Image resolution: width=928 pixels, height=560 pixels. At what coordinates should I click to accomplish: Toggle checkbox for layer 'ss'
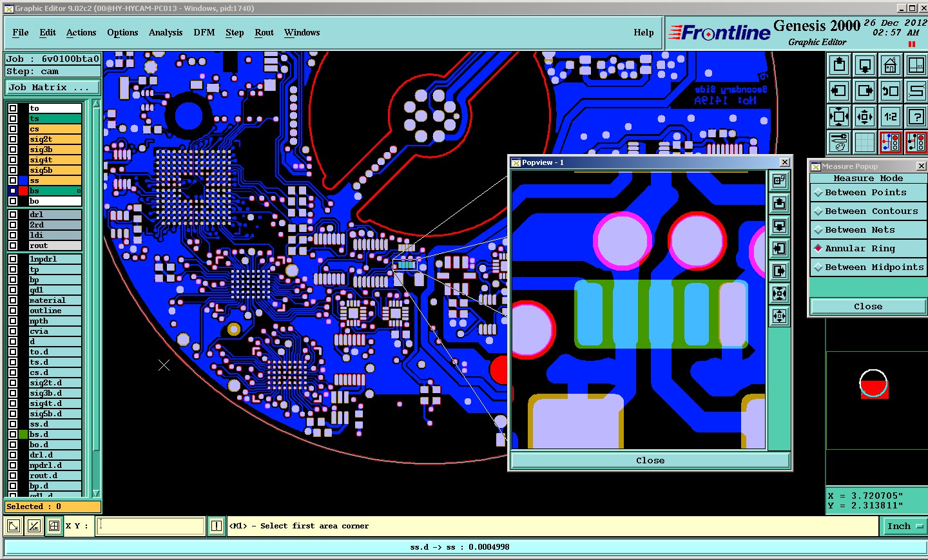point(13,180)
